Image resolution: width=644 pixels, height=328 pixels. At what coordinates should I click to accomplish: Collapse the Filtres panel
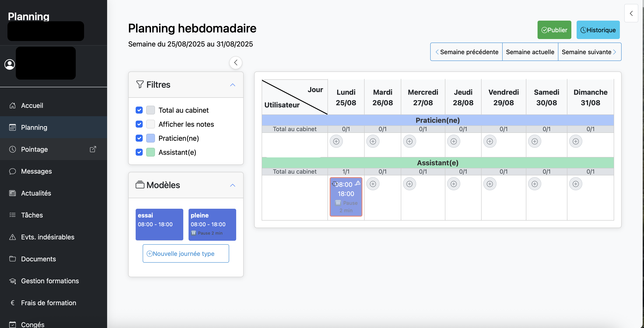[x=232, y=85]
